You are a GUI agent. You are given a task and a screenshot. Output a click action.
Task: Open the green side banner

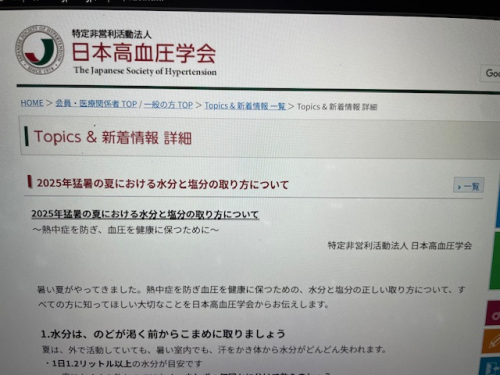pyautogui.click(x=495, y=260)
